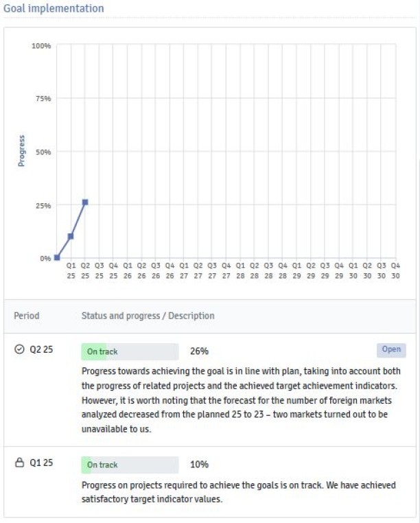The width and height of the screenshot is (420, 523).
Task: Select the 10% data point on the chart
Action: (x=71, y=236)
